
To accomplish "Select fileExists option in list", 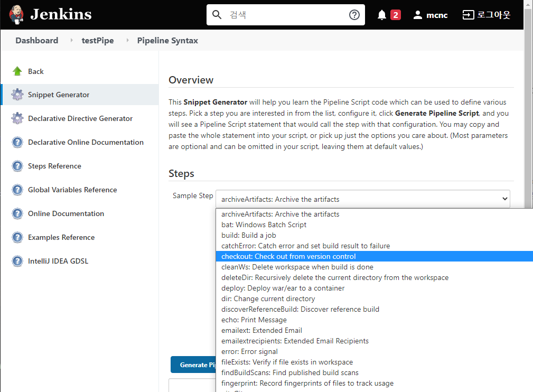I will click(x=374, y=362).
